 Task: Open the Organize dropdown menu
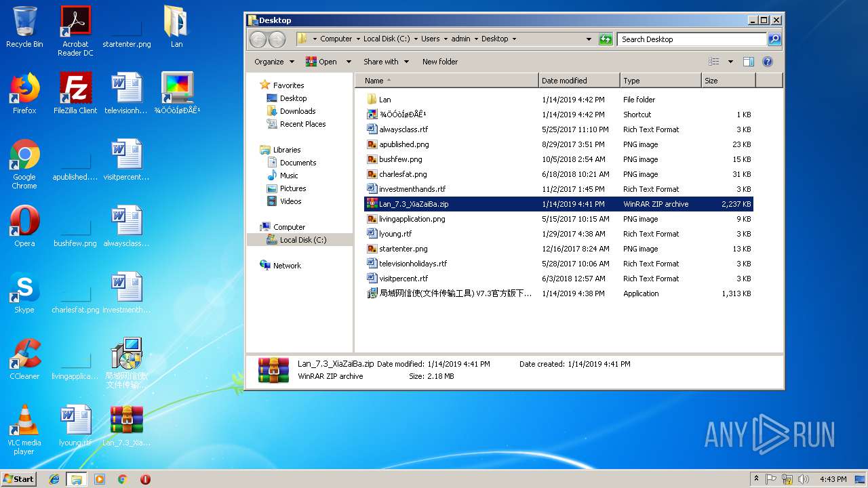[x=275, y=62]
